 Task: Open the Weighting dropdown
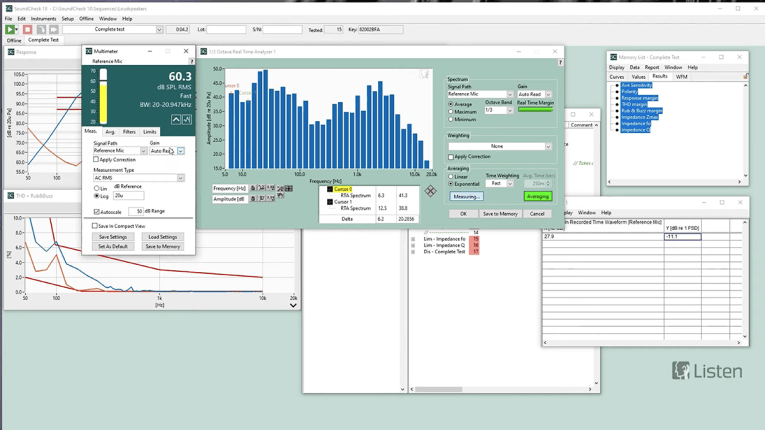pyautogui.click(x=548, y=146)
